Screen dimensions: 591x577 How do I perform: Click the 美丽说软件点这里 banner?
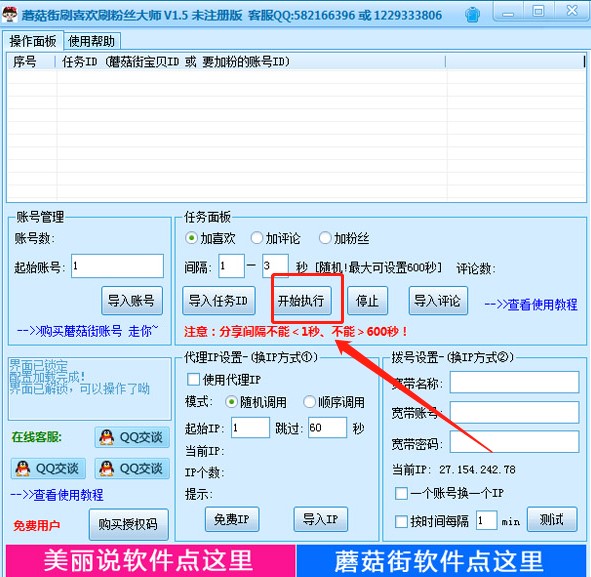point(151,561)
